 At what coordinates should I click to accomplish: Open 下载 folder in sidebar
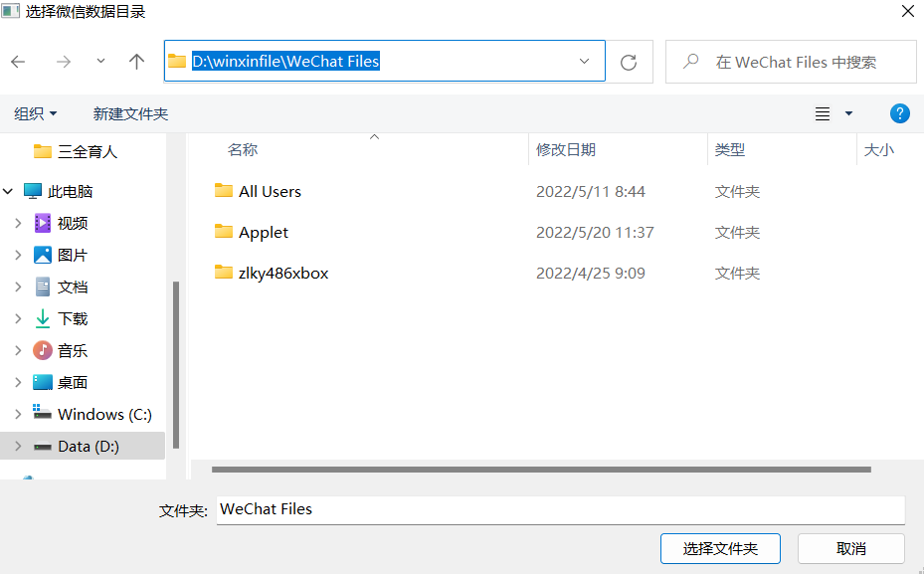pos(61,318)
